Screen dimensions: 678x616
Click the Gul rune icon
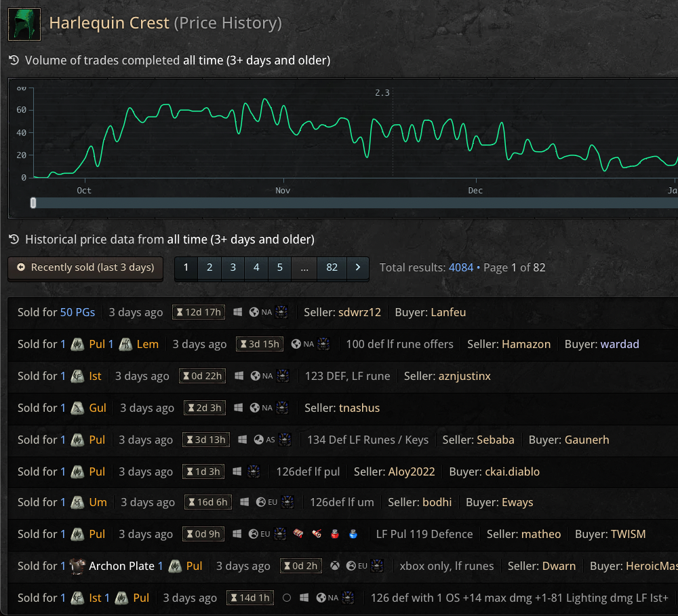78,408
